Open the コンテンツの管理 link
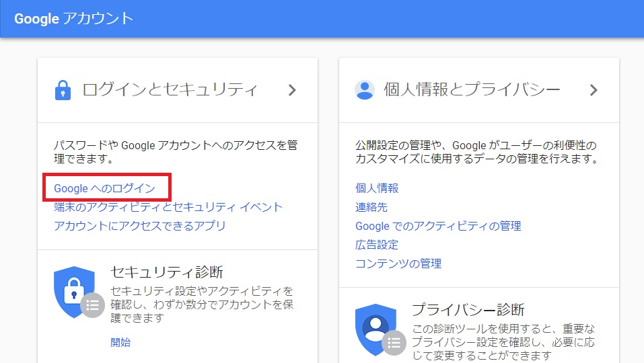Viewport: 644px width, 363px height. [x=398, y=264]
